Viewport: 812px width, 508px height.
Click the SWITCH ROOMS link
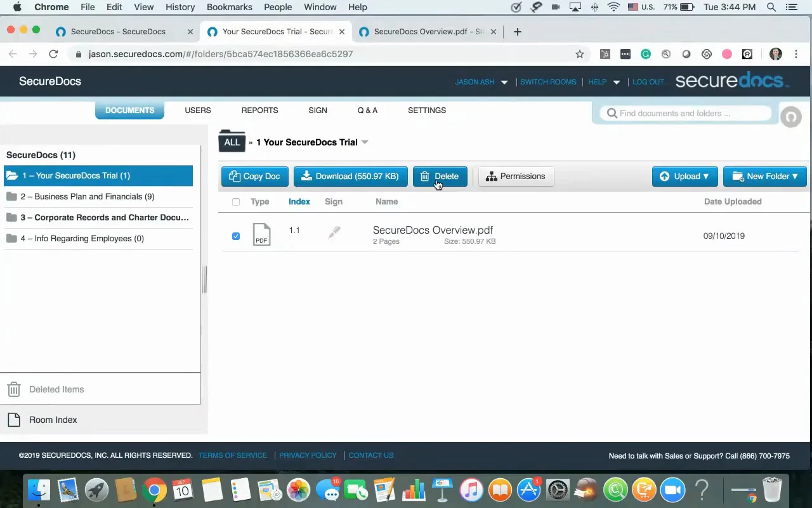548,82
